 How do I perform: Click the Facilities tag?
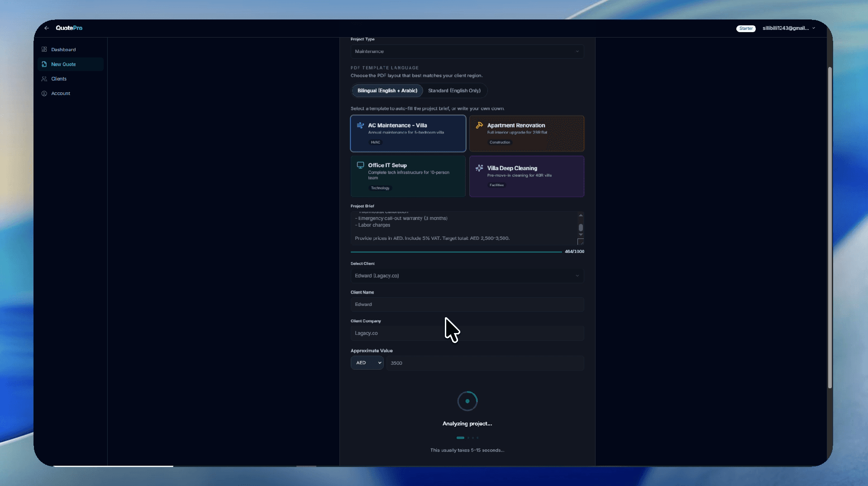pos(496,185)
